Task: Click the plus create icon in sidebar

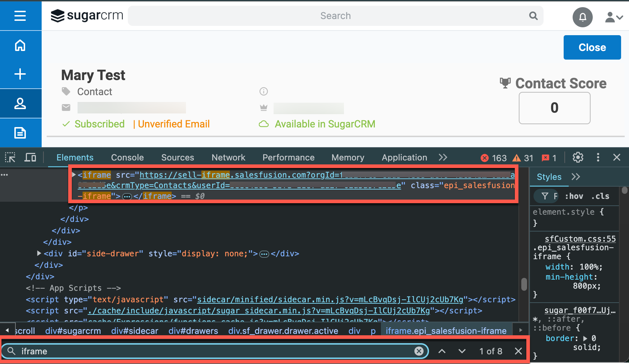Action: [x=20, y=74]
